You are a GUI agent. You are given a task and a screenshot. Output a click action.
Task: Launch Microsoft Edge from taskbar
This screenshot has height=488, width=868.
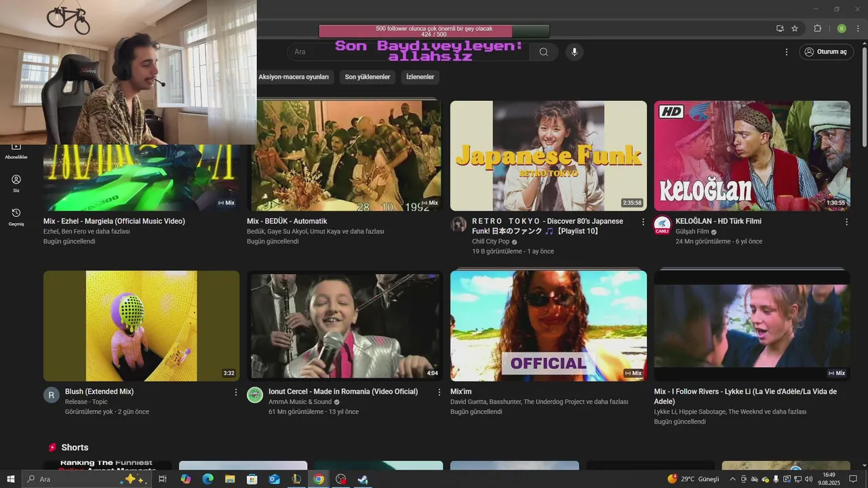point(208,479)
